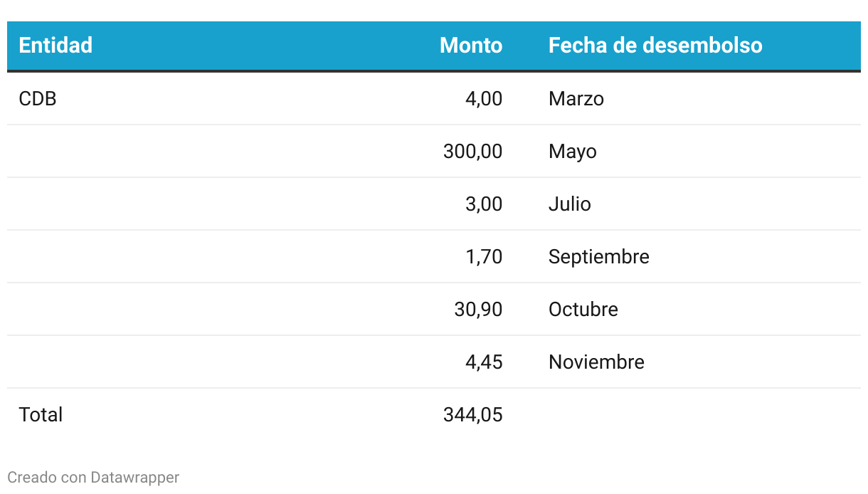868x494 pixels.
Task: Click the 30,90 amount cell
Action: pos(479,309)
